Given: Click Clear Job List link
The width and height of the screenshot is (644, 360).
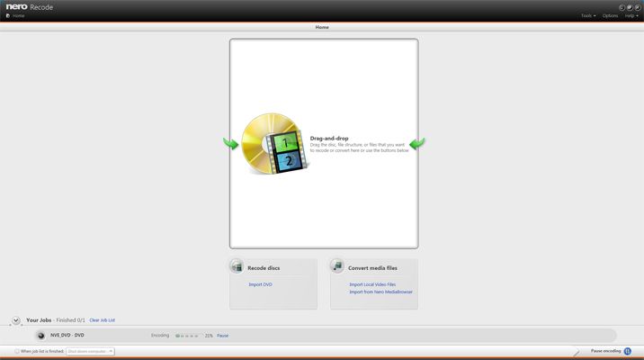Looking at the screenshot, I should point(103,320).
